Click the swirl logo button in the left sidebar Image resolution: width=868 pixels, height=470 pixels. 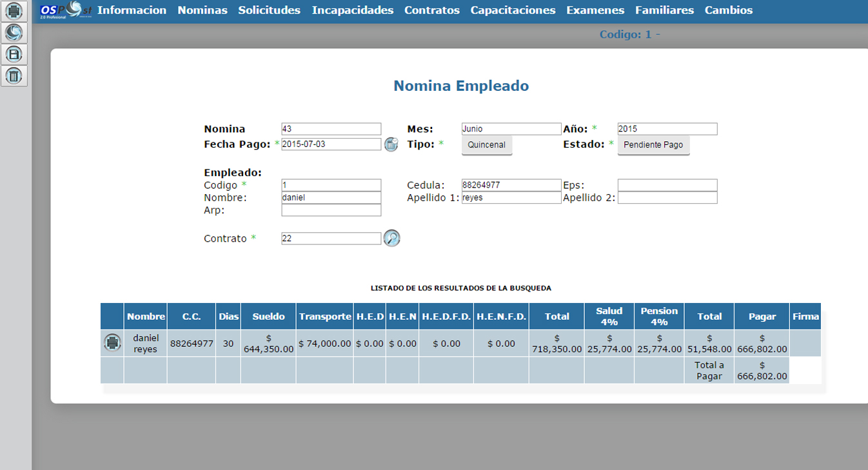pos(14,32)
